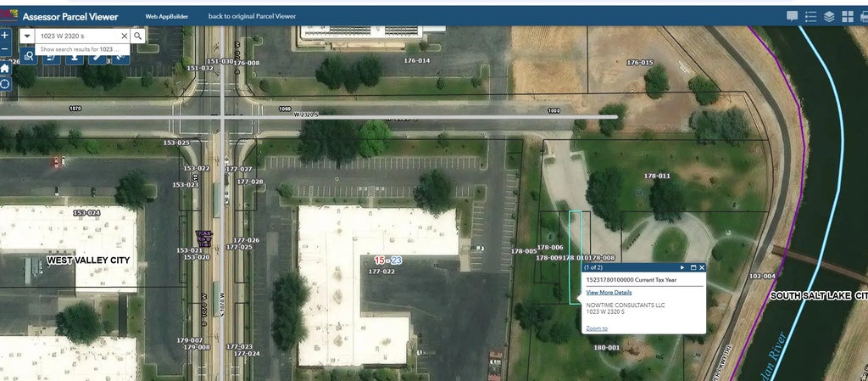Expand the search source dropdown arrow
This screenshot has height=381, width=868.
click(x=27, y=36)
